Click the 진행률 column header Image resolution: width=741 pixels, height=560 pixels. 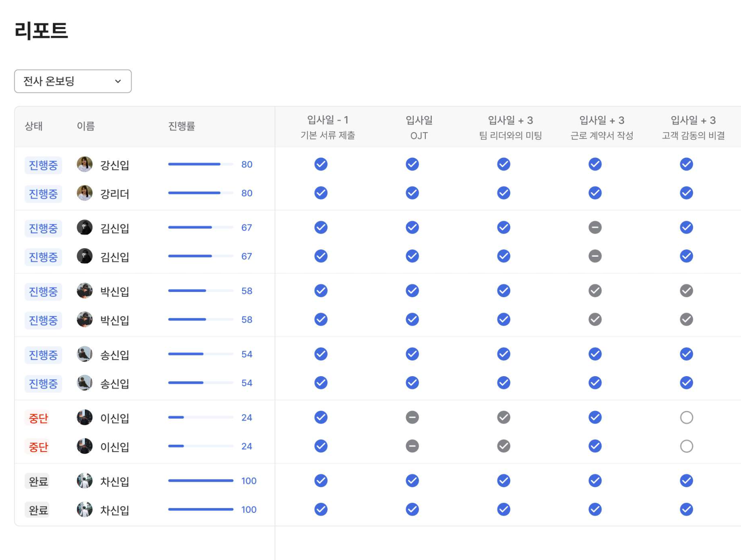(181, 126)
